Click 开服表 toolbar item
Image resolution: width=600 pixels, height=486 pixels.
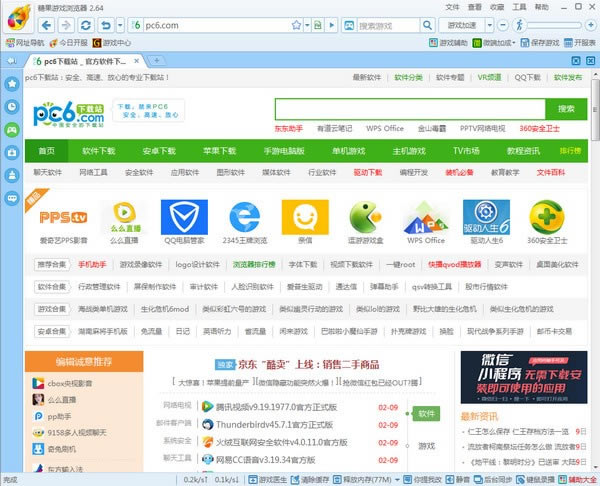pos(580,42)
